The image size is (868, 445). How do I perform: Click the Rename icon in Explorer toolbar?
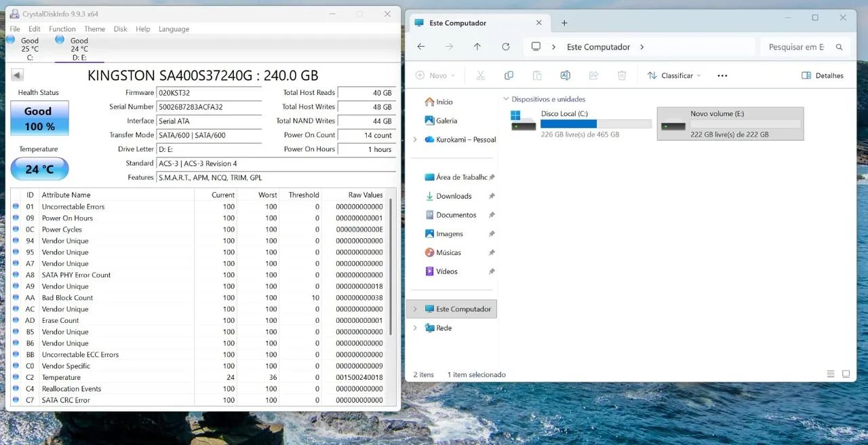565,75
